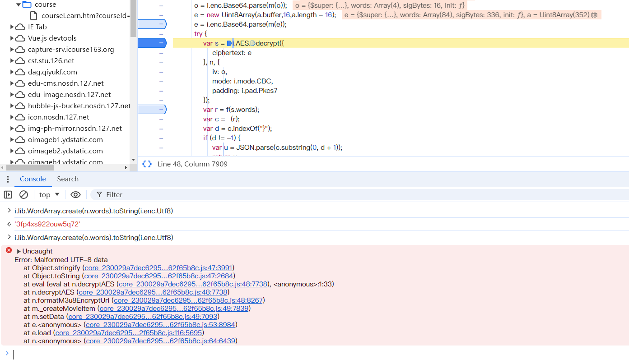Switch to the Console tab
The width and height of the screenshot is (629, 364).
33,179
